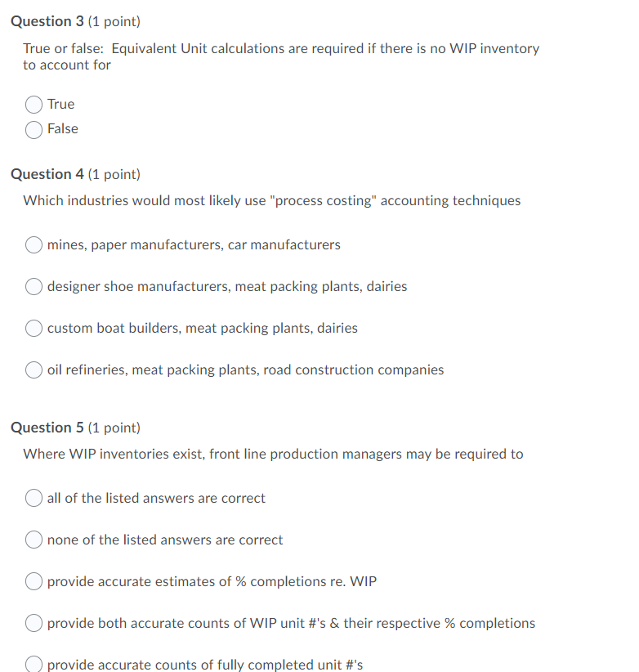Select the True radio button for Question 3
The image size is (639, 672).
pos(34,104)
